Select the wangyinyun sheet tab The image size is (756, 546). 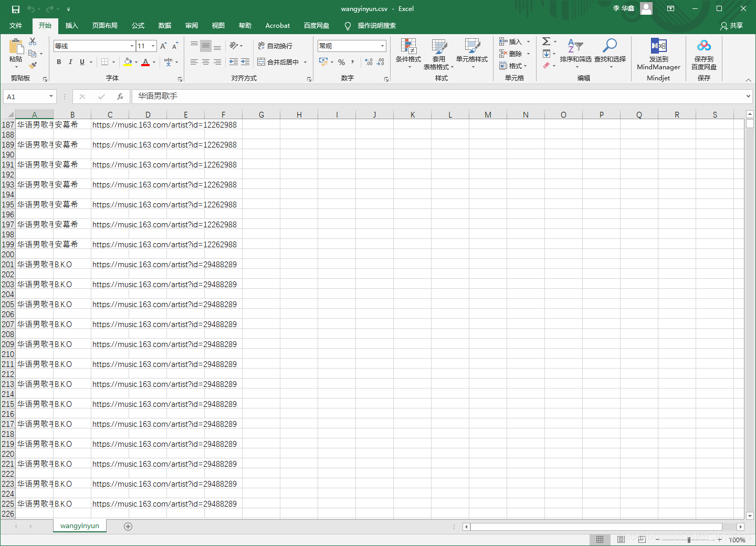[80, 526]
